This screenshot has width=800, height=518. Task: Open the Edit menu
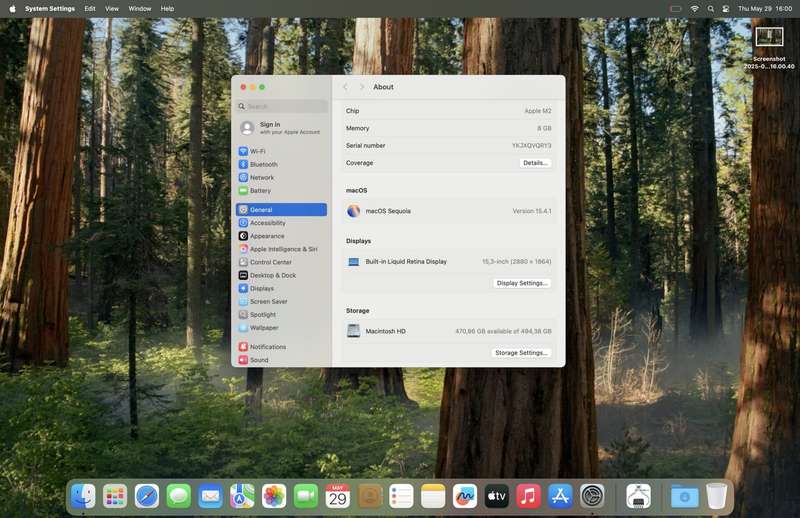(90, 9)
